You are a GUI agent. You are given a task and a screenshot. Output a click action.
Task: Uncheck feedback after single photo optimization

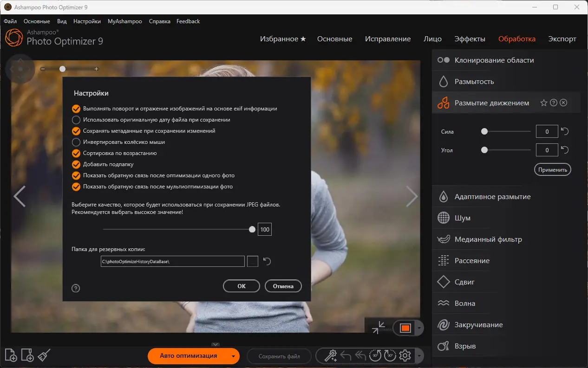[76, 175]
